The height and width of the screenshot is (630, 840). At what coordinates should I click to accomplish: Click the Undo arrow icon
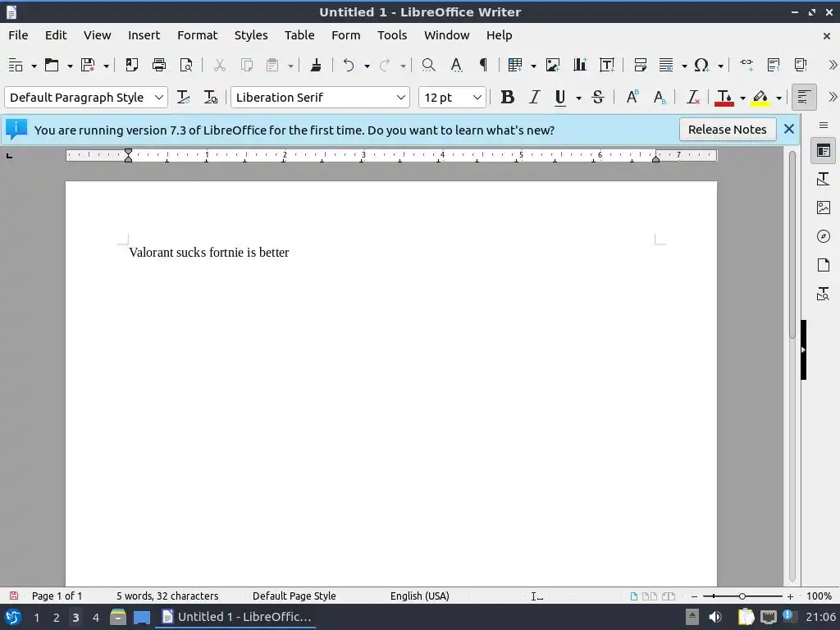pyautogui.click(x=349, y=66)
